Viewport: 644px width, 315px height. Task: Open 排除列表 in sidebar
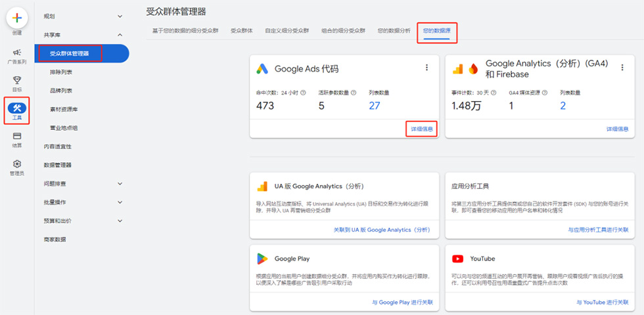(61, 72)
